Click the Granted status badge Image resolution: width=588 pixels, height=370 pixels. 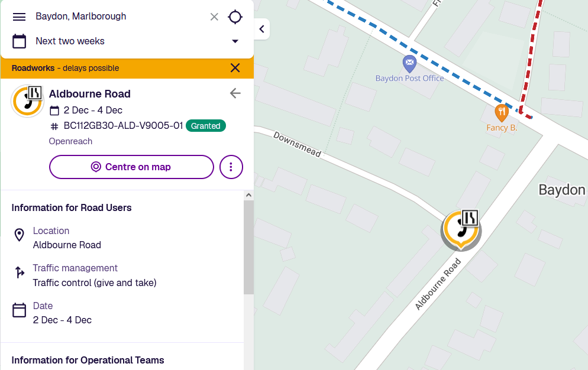[205, 126]
